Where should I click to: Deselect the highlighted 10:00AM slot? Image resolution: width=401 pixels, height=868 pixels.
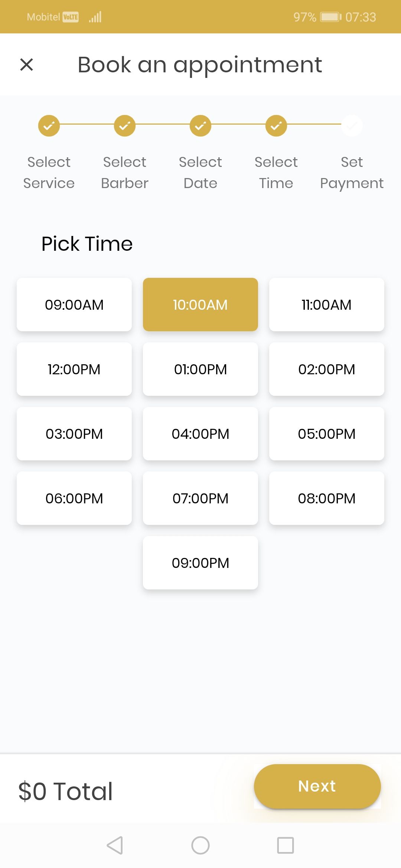click(x=200, y=305)
